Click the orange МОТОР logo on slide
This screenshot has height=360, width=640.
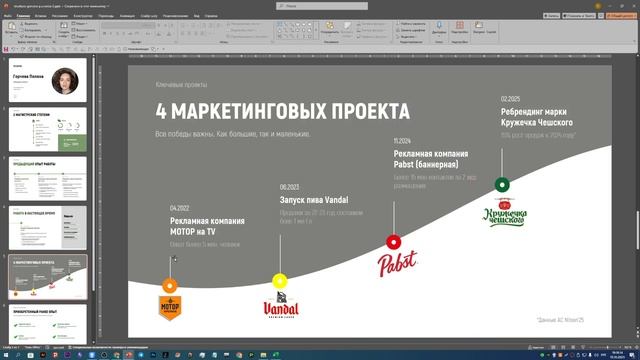pos(170,307)
